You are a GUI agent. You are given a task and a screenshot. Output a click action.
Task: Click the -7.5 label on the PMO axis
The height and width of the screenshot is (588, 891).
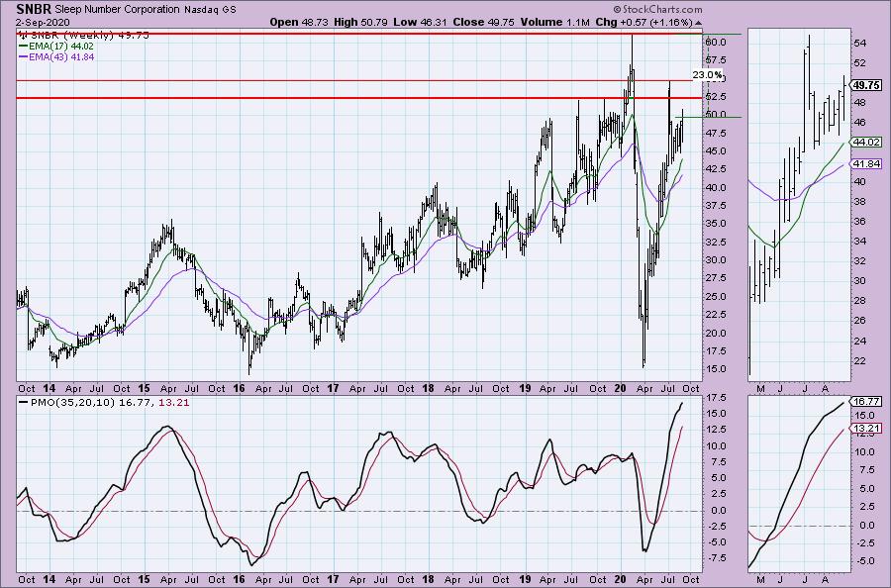tap(715, 558)
